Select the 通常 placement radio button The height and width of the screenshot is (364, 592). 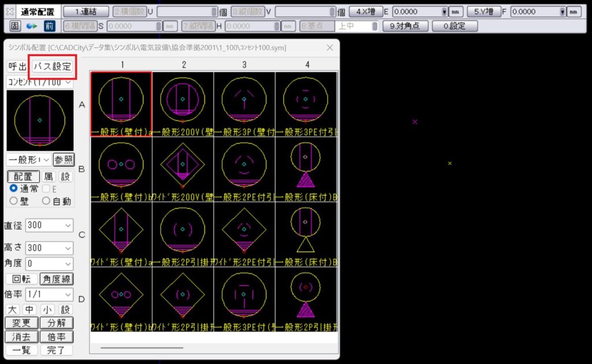click(14, 188)
